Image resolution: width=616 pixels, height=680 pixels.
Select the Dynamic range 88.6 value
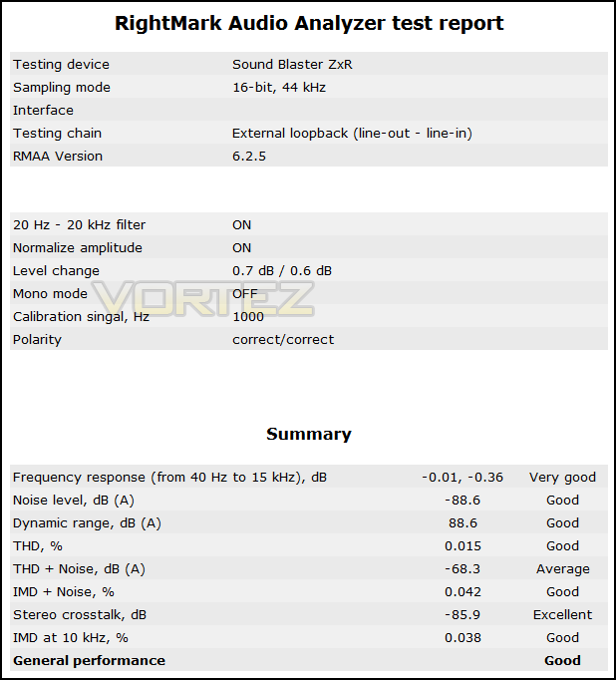click(462, 523)
